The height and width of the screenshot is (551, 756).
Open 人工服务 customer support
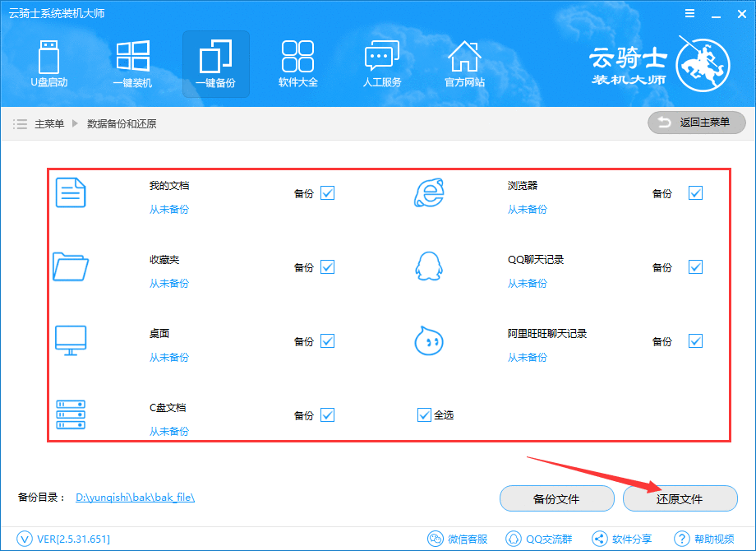[x=381, y=63]
